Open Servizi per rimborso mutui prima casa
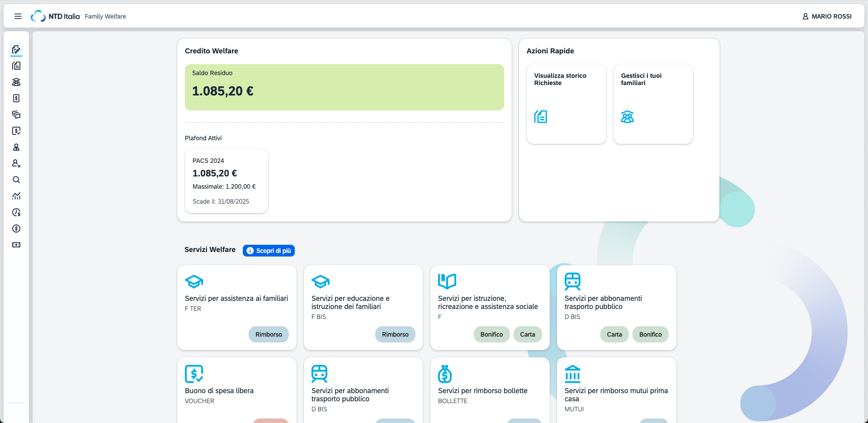The width and height of the screenshot is (868, 423). point(616,395)
